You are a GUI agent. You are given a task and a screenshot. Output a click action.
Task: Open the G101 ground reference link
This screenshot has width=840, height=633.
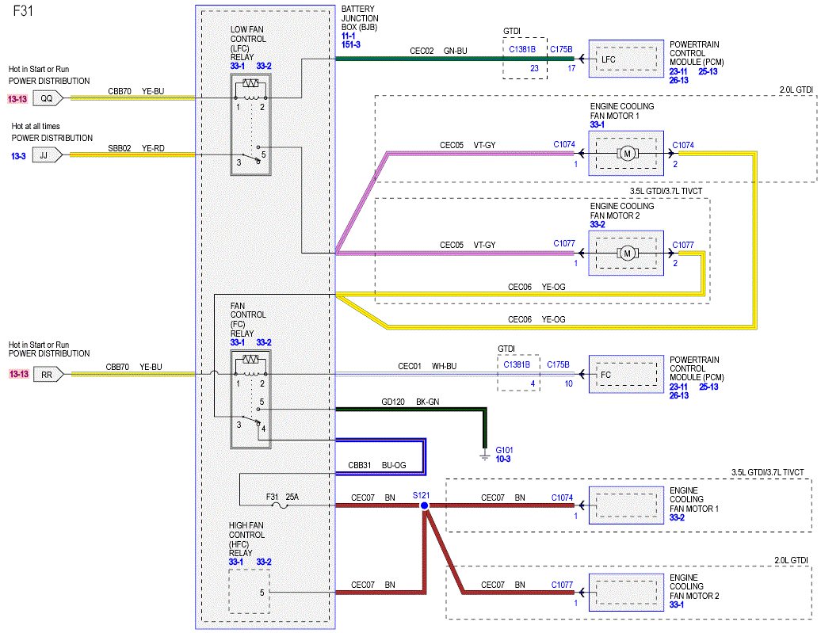click(504, 450)
